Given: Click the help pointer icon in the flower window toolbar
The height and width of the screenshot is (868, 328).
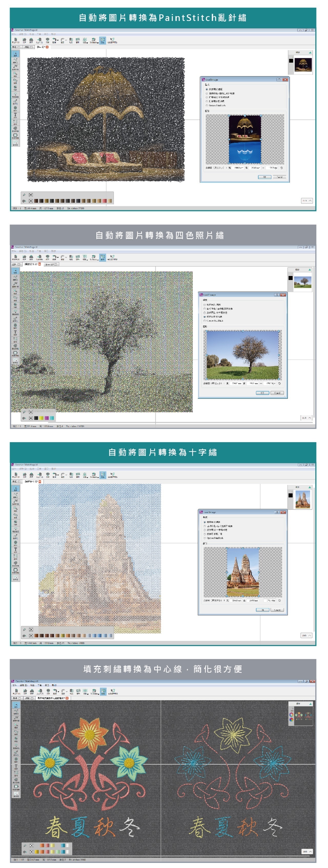Looking at the screenshot, I should [113, 692].
